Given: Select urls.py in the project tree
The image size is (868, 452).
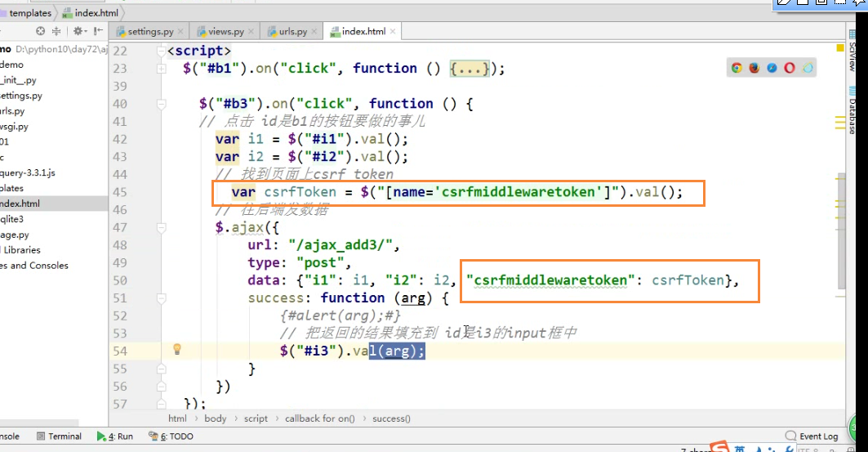Looking at the screenshot, I should coord(12,111).
